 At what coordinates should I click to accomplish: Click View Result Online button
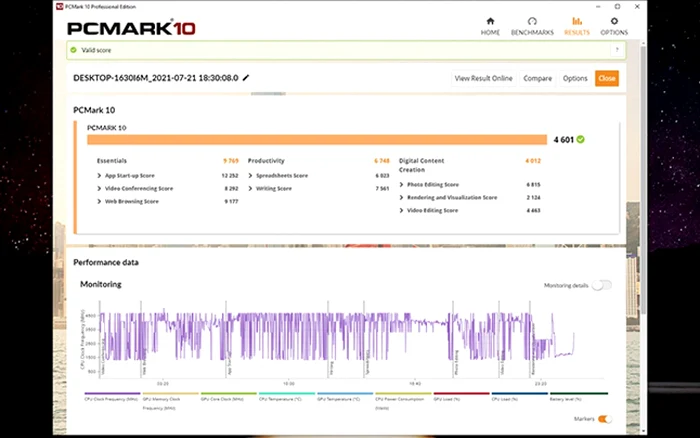483,78
